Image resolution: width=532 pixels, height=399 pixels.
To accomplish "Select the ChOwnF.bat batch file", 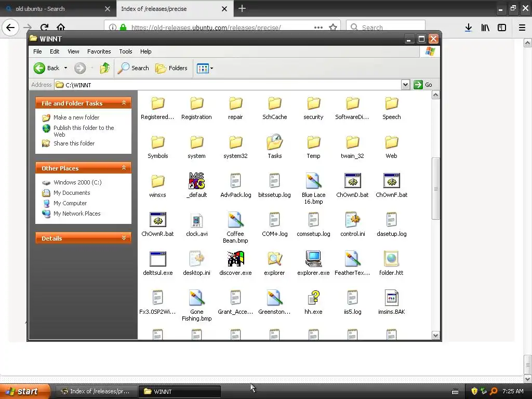I will tap(392, 185).
